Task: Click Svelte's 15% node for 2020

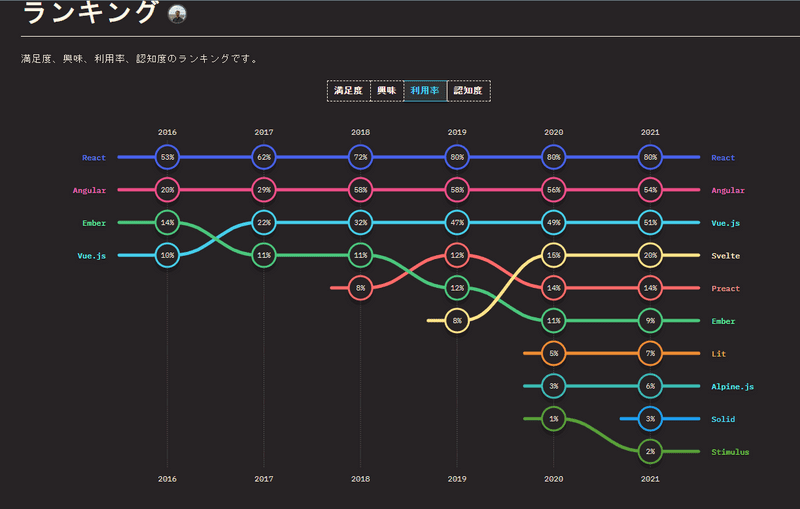Action: coord(554,255)
